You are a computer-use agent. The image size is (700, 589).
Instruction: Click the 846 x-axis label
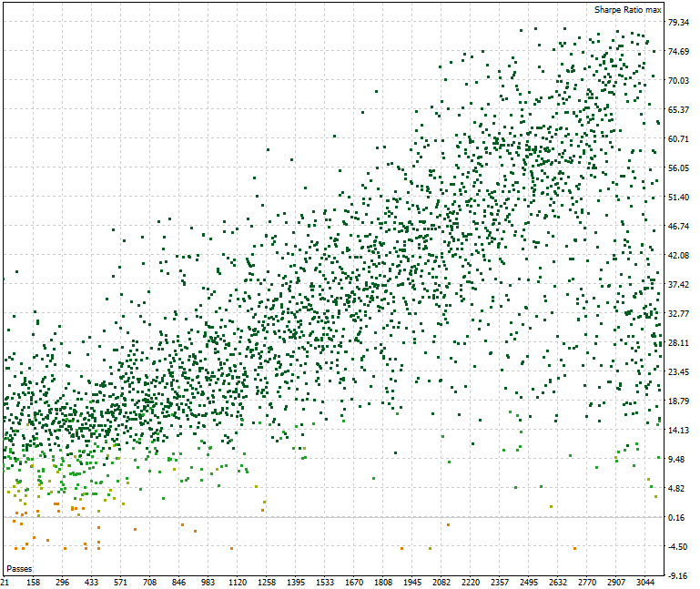pos(178,583)
